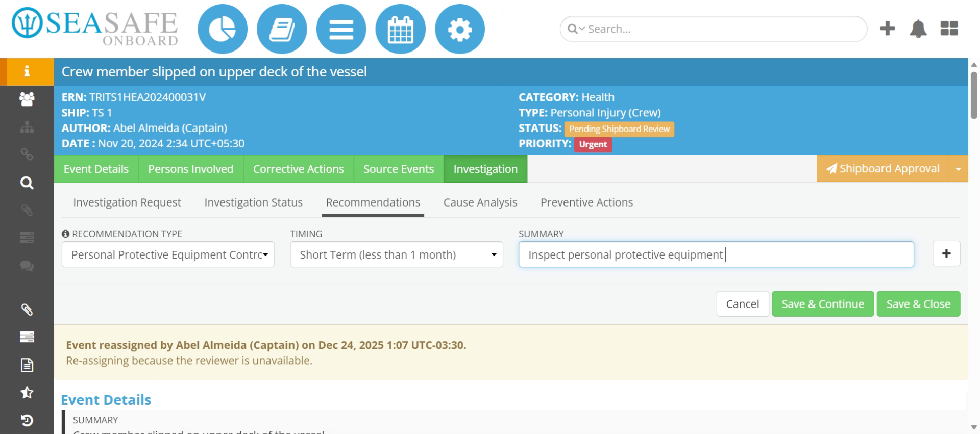Open the history clock sidebar icon
Screen dimensions: 980x434
(x=27, y=420)
